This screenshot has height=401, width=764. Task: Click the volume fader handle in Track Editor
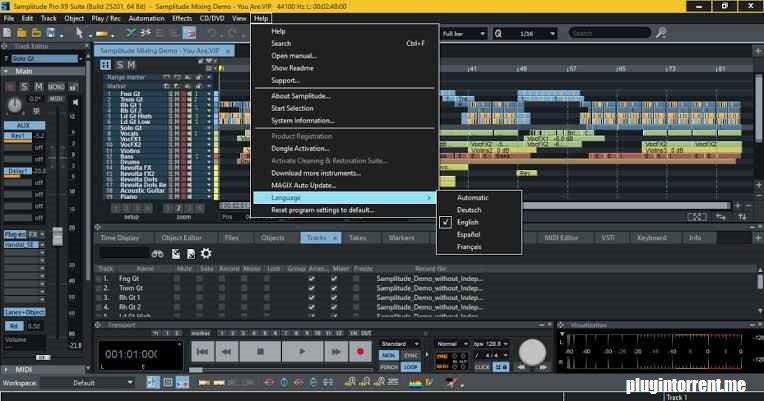click(57, 236)
